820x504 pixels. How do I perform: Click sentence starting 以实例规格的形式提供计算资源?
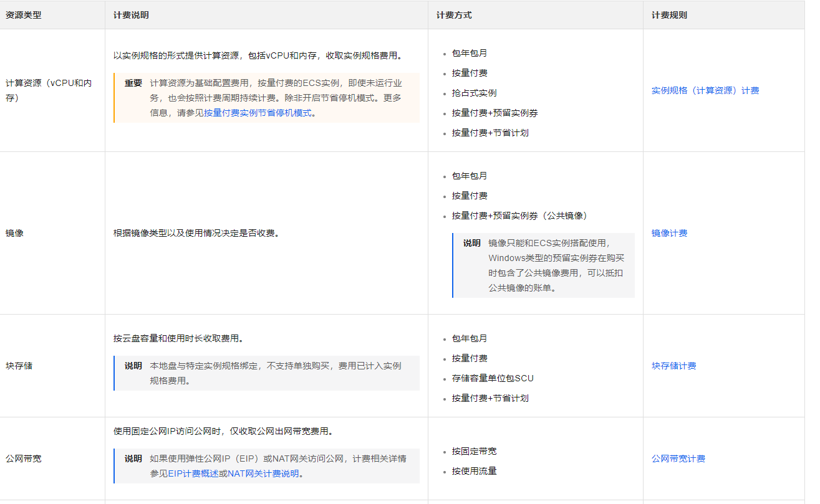(258, 55)
